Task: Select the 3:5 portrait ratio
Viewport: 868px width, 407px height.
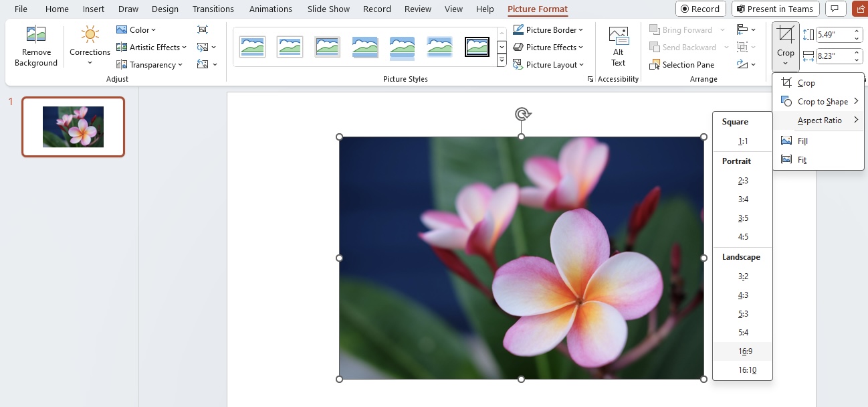Action: click(x=743, y=218)
